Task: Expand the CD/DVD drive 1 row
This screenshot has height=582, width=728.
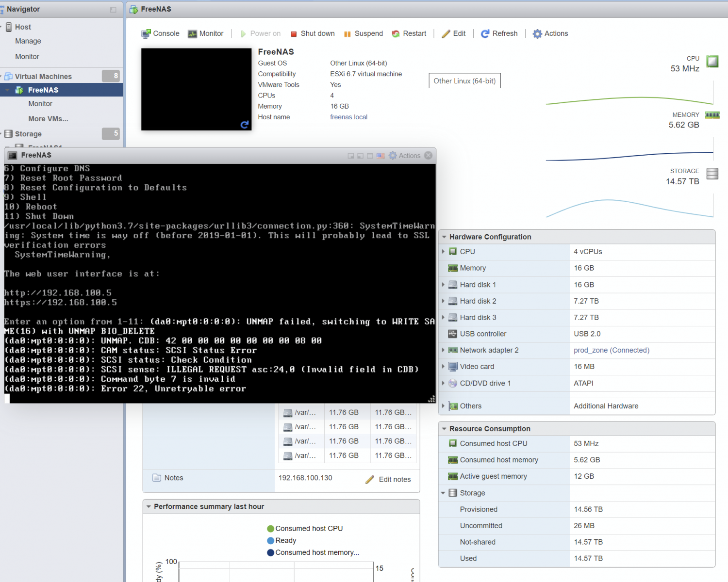Action: [443, 383]
